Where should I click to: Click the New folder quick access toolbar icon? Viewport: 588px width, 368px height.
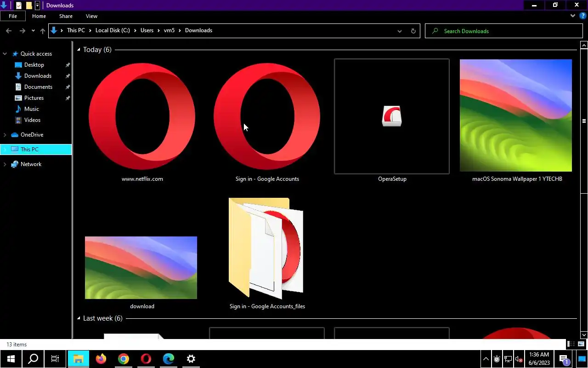pyautogui.click(x=29, y=6)
